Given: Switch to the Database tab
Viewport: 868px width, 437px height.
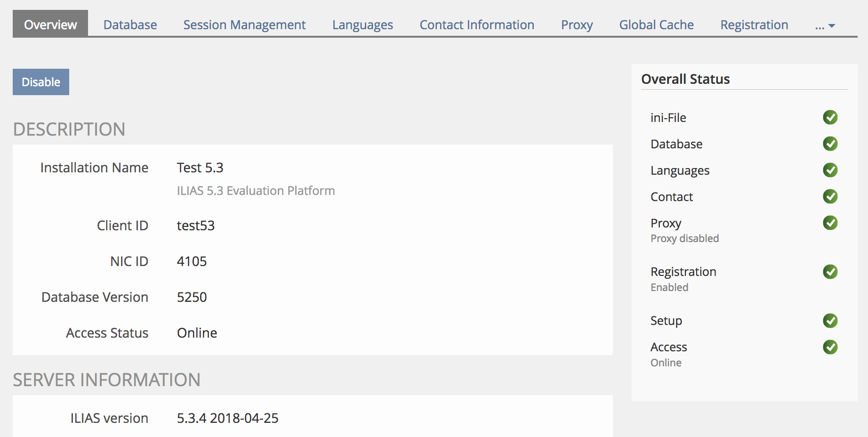Looking at the screenshot, I should pos(130,25).
